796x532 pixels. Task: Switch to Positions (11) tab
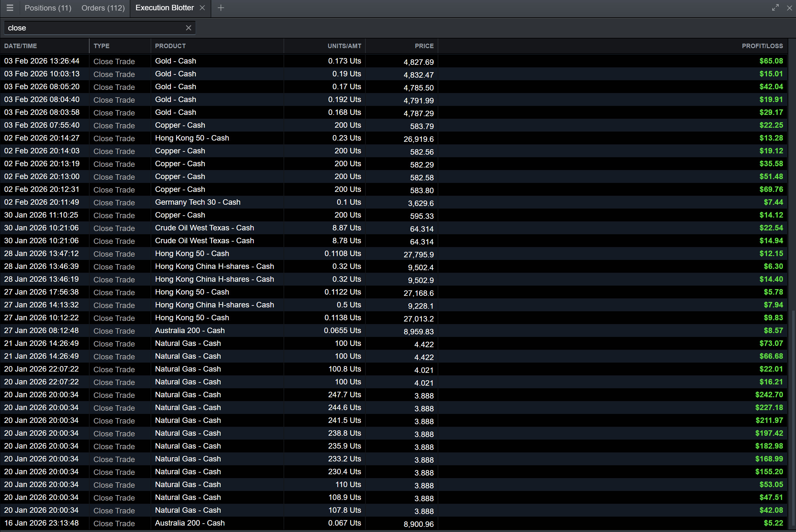(x=48, y=8)
